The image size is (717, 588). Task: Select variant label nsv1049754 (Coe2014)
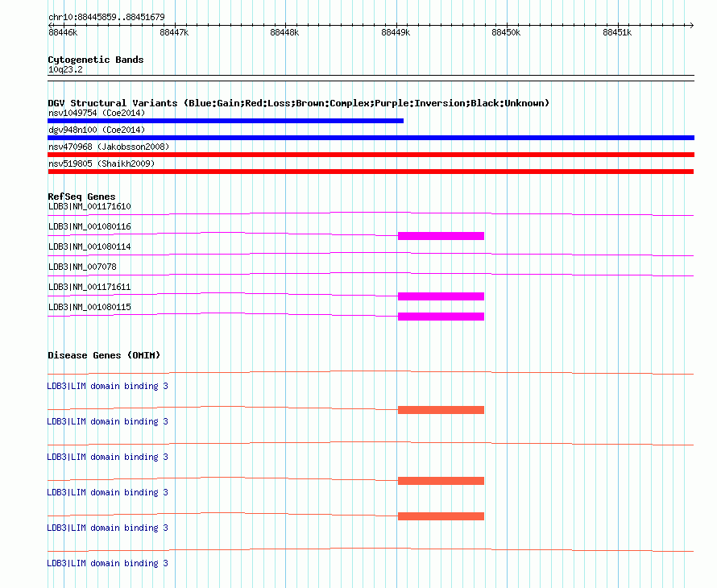click(97, 113)
